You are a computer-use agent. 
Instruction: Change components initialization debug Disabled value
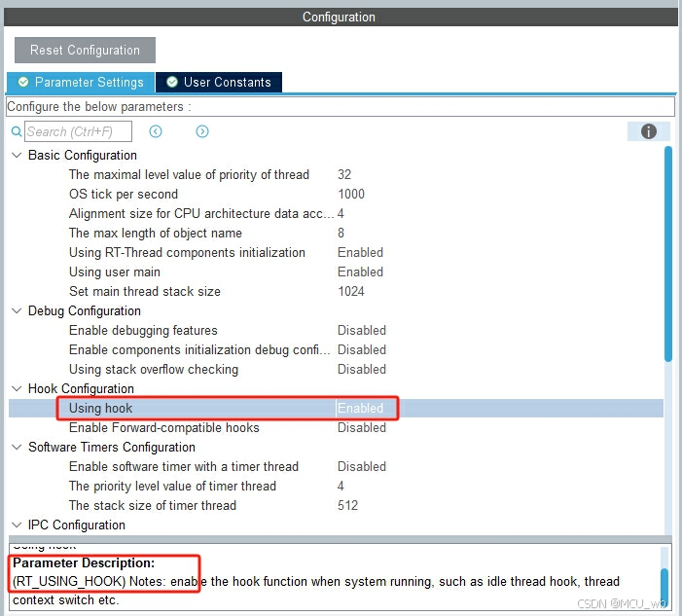coord(362,350)
